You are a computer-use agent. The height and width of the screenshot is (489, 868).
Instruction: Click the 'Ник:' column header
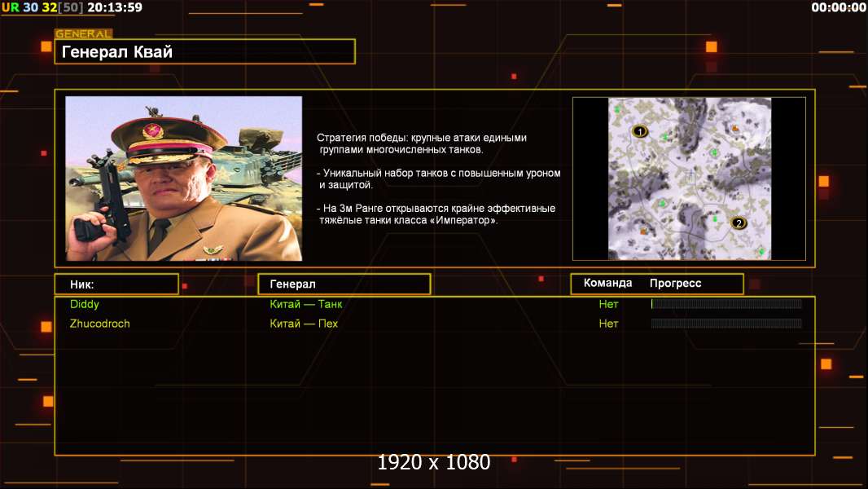116,284
